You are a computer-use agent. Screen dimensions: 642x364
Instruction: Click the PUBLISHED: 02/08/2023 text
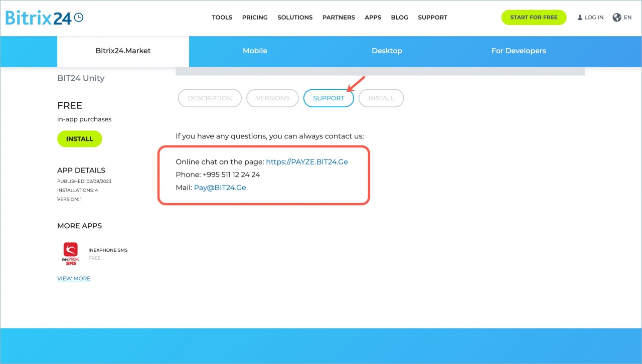[x=84, y=181]
